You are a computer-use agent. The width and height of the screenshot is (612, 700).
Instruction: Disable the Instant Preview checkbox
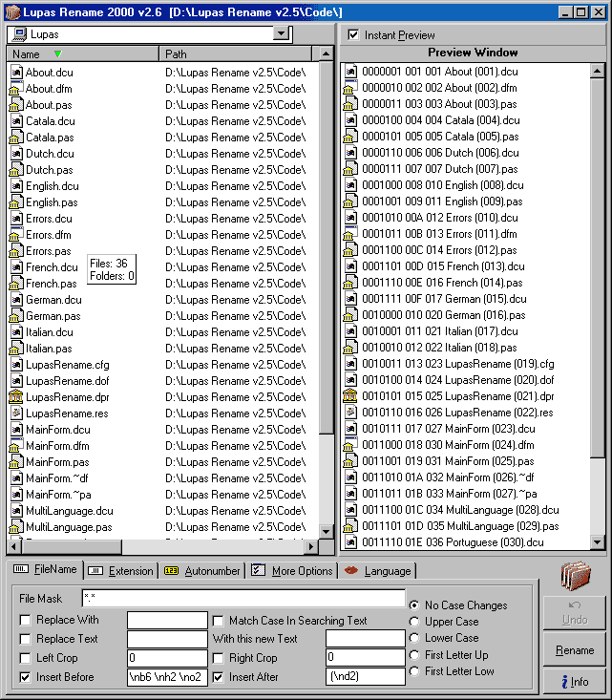[354, 35]
